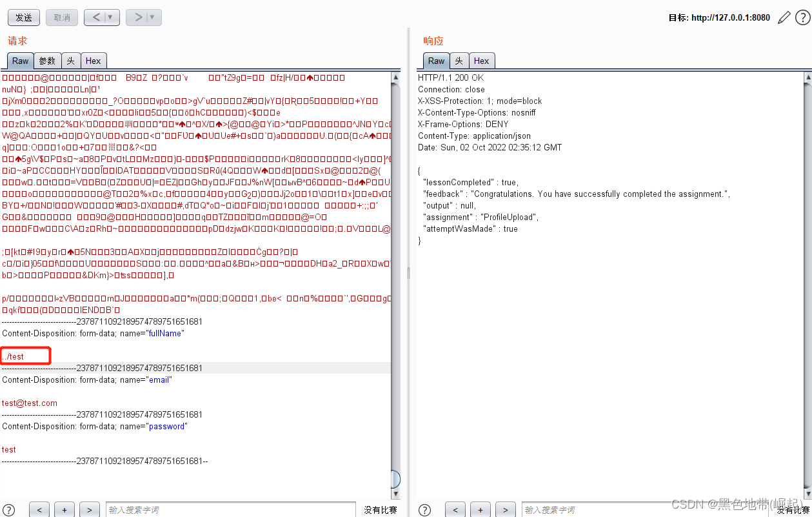Expand the dropdown next to the back arrow
The image size is (812, 517).
click(x=110, y=17)
